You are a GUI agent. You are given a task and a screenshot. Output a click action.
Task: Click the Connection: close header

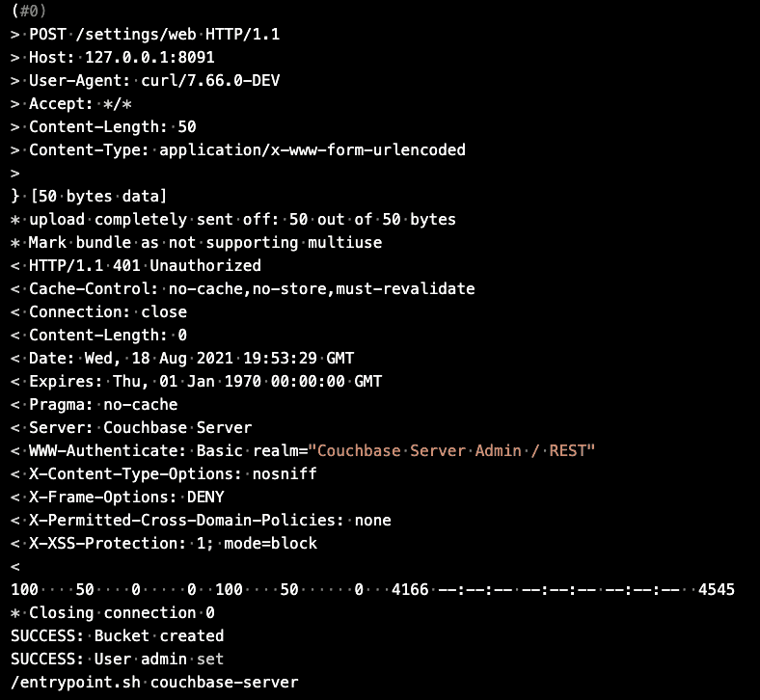point(99,312)
